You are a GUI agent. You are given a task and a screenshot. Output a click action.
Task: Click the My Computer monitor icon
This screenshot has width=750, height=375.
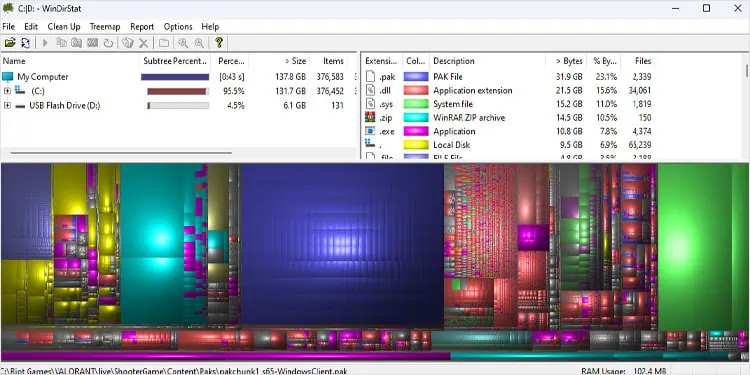pos(8,77)
